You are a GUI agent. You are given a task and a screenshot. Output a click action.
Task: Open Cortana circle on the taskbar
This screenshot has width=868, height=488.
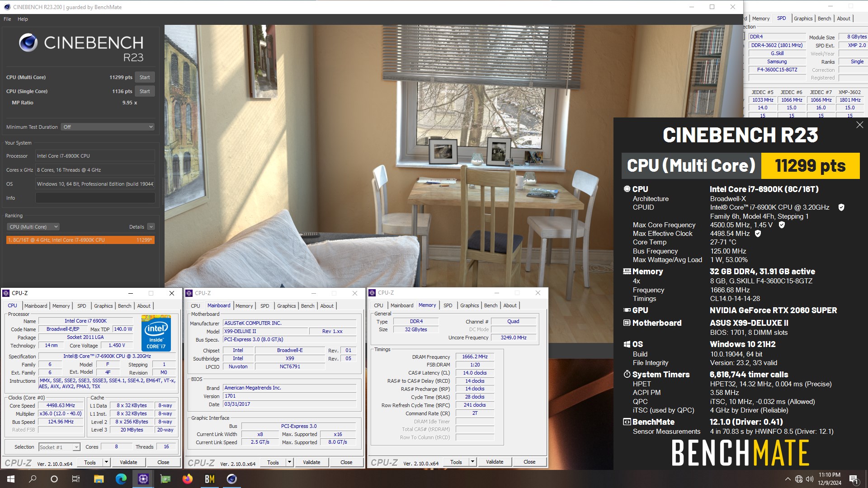point(54,479)
